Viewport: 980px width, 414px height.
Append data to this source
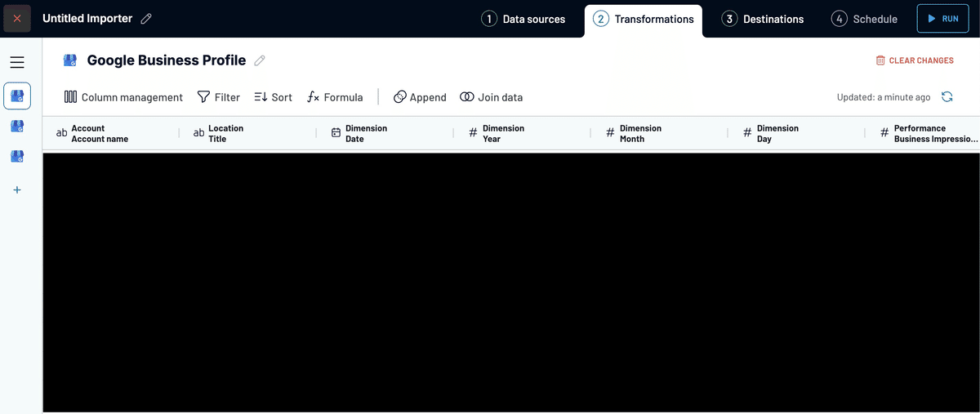point(420,97)
